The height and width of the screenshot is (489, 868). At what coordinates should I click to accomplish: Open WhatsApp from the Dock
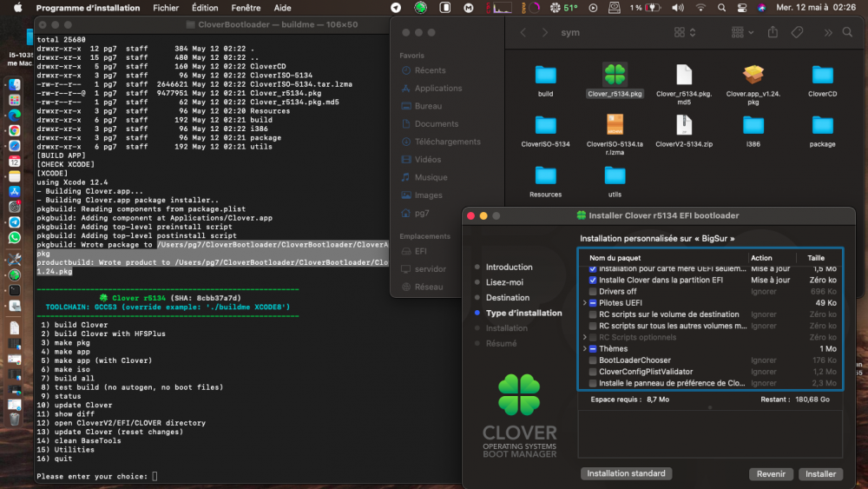(15, 238)
